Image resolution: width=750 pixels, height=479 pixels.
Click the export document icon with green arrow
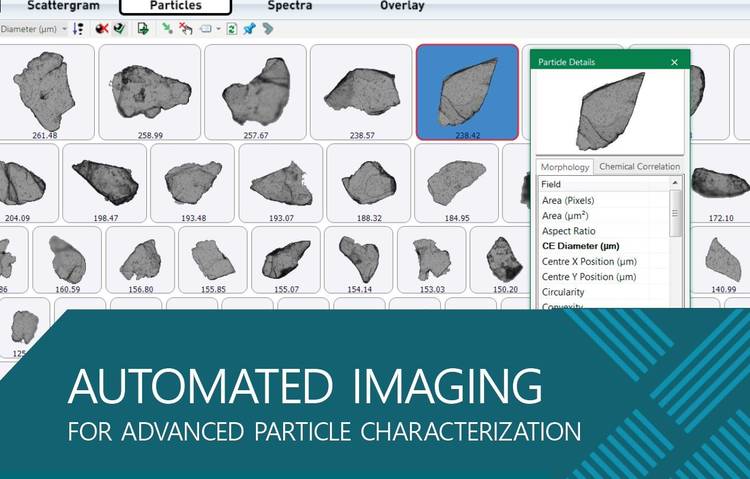click(x=143, y=29)
